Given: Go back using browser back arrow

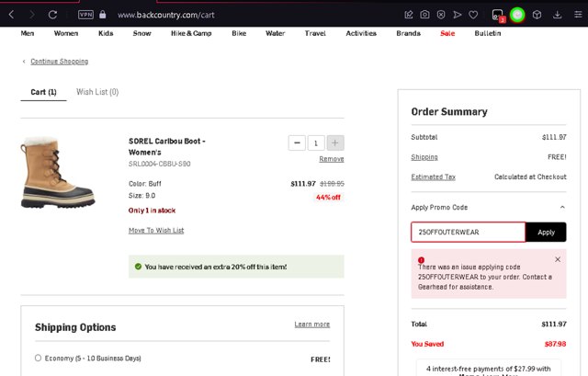Looking at the screenshot, I should (x=11, y=15).
